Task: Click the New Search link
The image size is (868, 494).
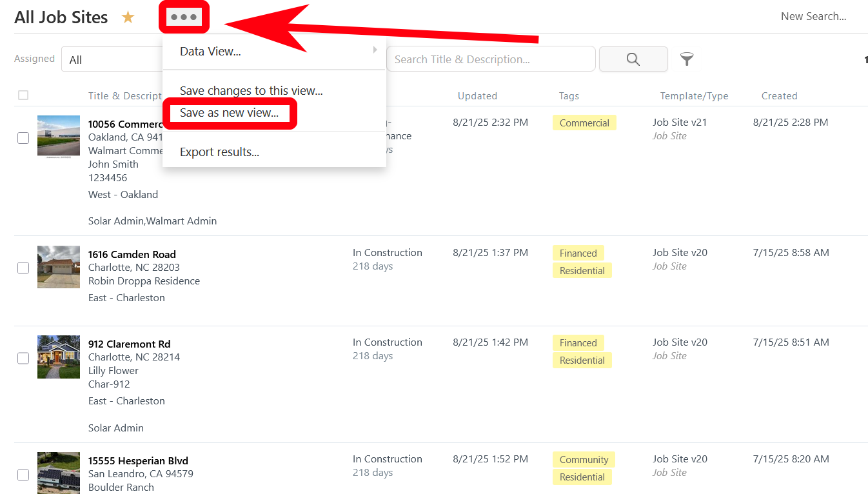Action: coord(813,17)
